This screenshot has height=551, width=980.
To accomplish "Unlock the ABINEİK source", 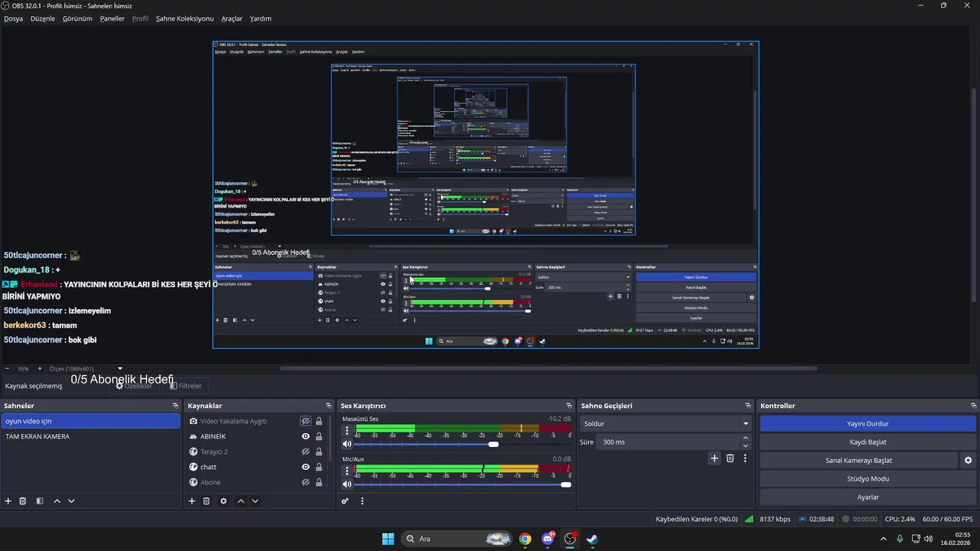I will coord(318,436).
